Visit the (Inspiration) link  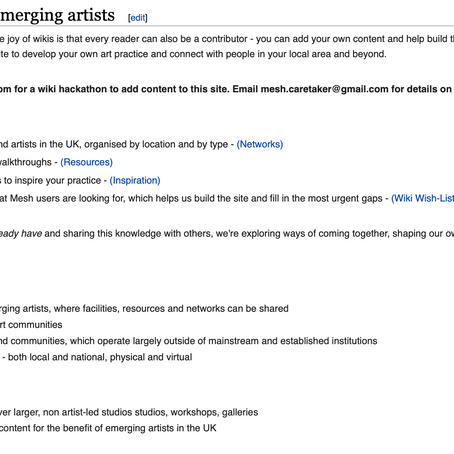(135, 181)
